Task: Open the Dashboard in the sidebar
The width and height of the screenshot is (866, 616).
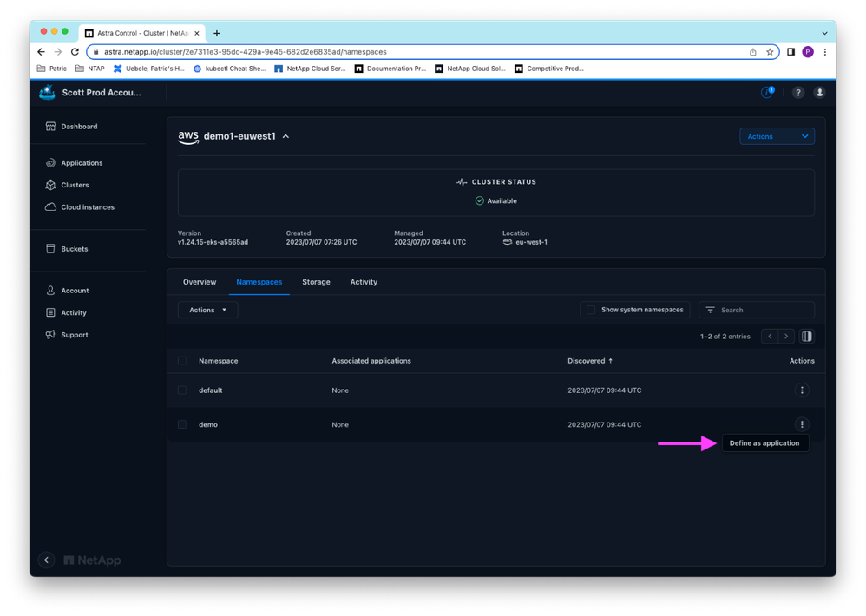Action: [x=72, y=127]
